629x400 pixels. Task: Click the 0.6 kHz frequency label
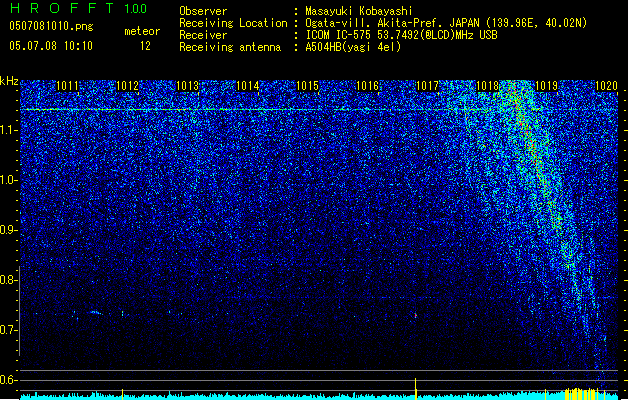pyautogui.click(x=9, y=380)
